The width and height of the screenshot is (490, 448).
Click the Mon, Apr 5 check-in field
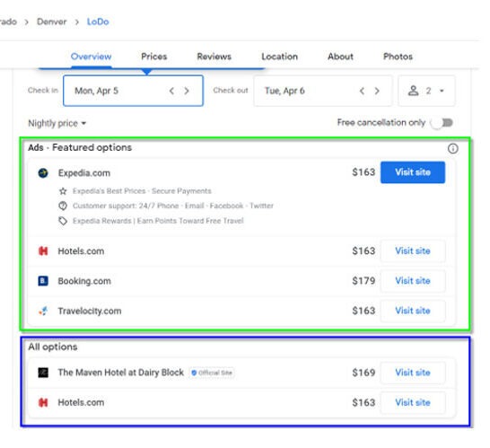point(133,91)
